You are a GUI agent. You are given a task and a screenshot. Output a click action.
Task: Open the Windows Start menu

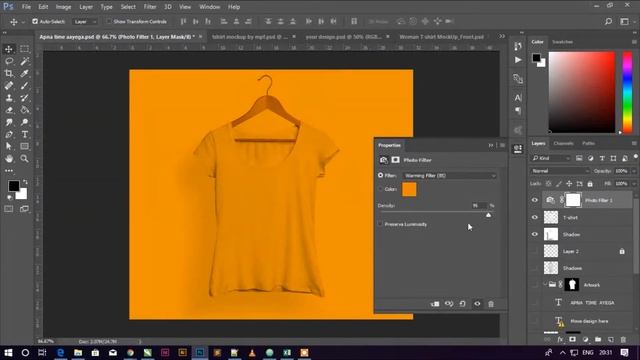click(x=8, y=352)
